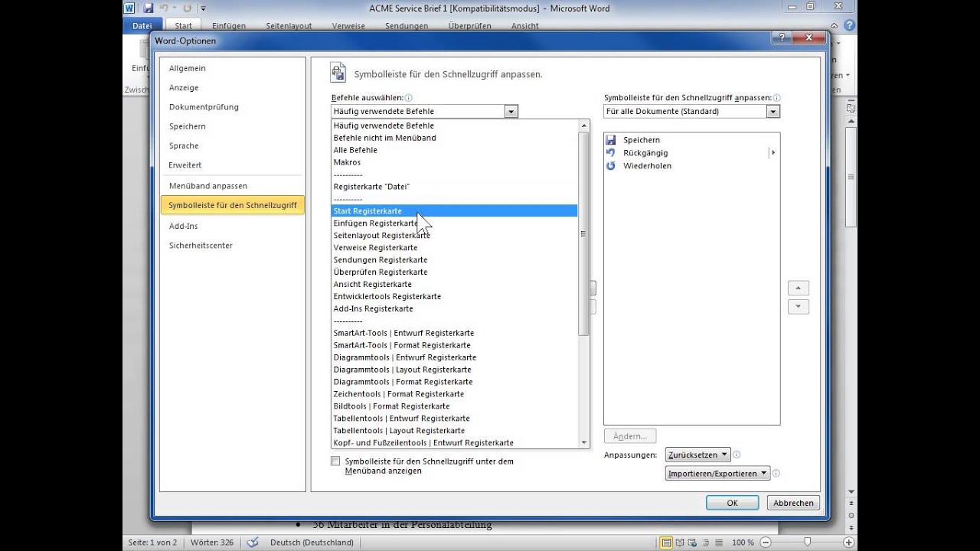This screenshot has height=551, width=980.
Task: Switch to Print Layout view in status bar
Action: tap(667, 542)
